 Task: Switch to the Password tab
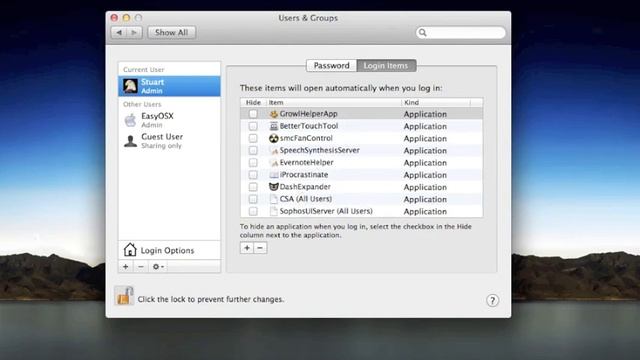point(331,65)
